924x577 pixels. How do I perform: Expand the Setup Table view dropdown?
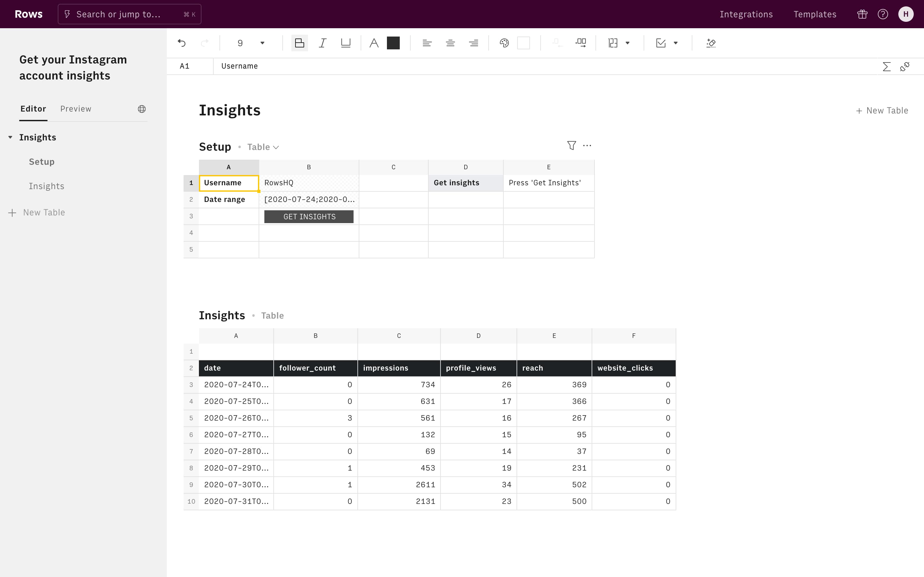(x=263, y=147)
